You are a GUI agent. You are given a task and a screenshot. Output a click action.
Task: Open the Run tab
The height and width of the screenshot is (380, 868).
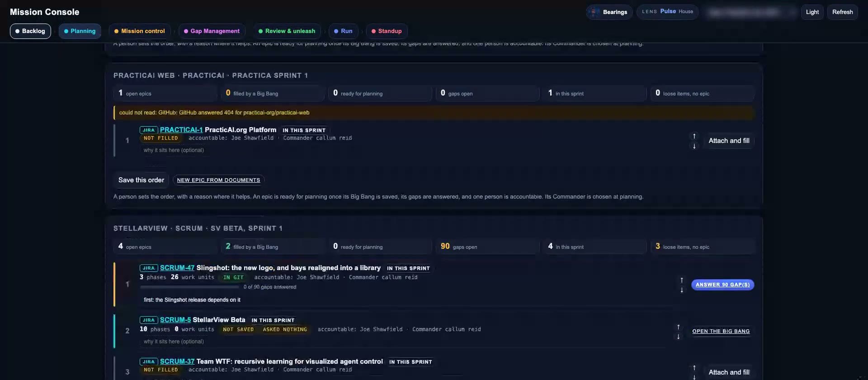pyautogui.click(x=343, y=31)
